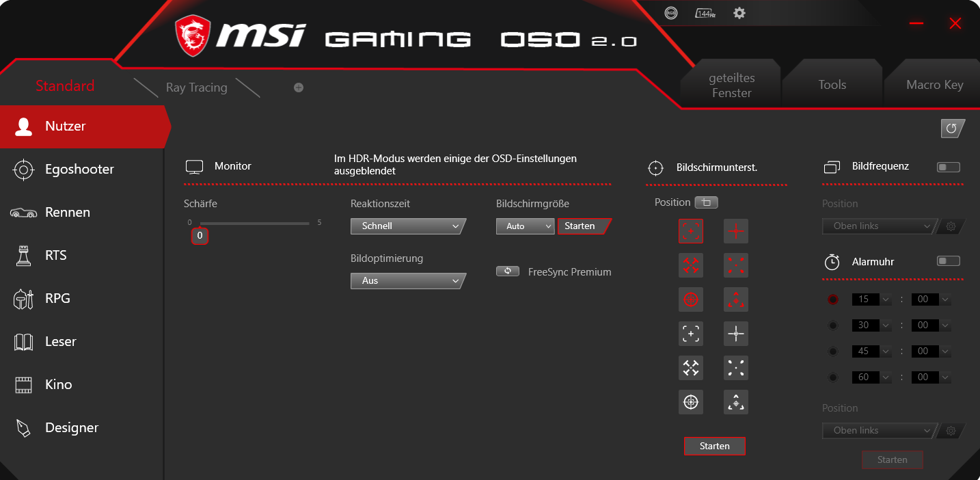Open the Bildoptimierung dropdown
980x480 pixels.
408,281
